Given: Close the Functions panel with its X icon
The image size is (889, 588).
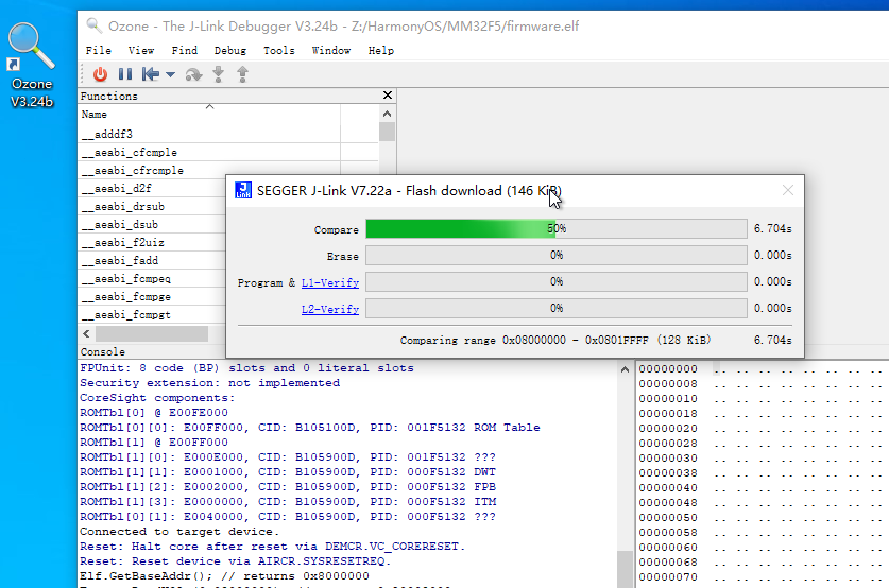Looking at the screenshot, I should click(x=387, y=96).
